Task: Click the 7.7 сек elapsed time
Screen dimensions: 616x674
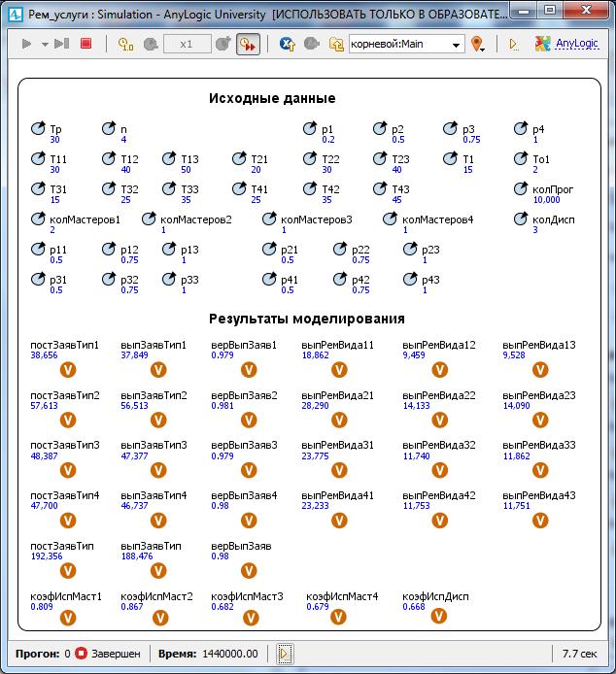Action: pyautogui.click(x=579, y=654)
